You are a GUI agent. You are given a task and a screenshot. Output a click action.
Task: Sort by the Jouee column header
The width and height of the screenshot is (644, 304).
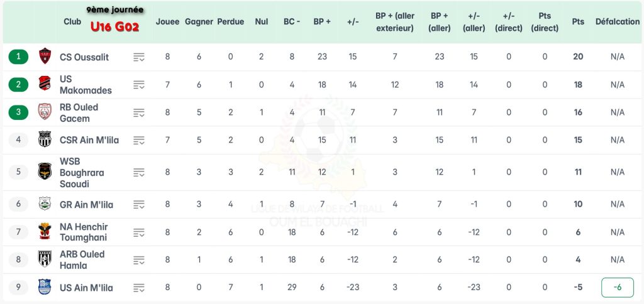[x=167, y=21]
